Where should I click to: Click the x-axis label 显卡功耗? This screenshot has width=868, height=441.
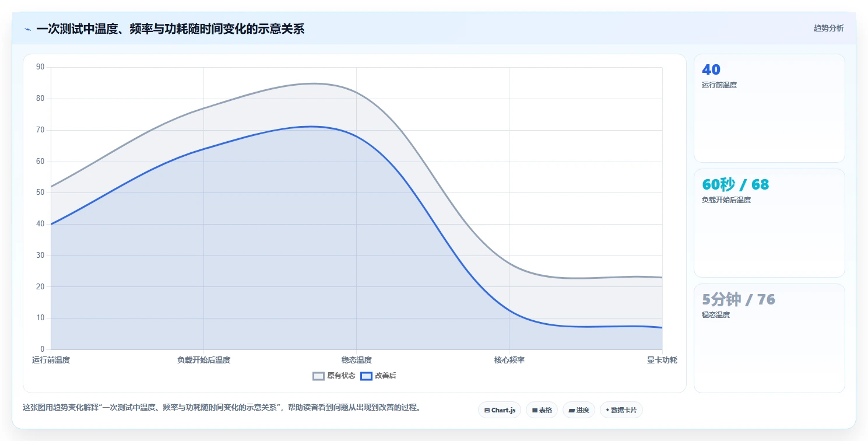pyautogui.click(x=662, y=360)
